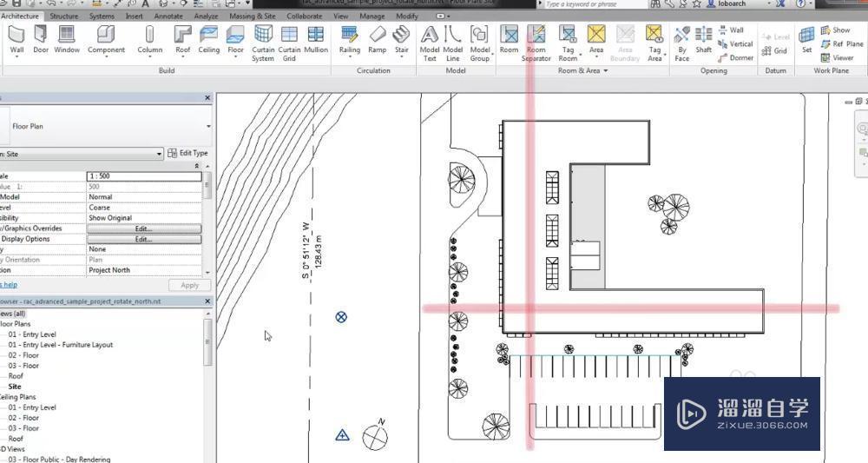Close the Project Browser panel

[x=207, y=301]
